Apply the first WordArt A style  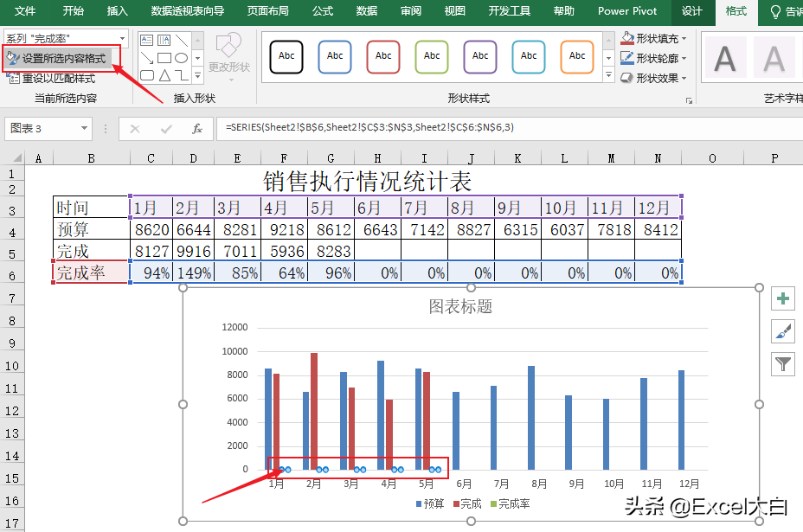click(724, 58)
